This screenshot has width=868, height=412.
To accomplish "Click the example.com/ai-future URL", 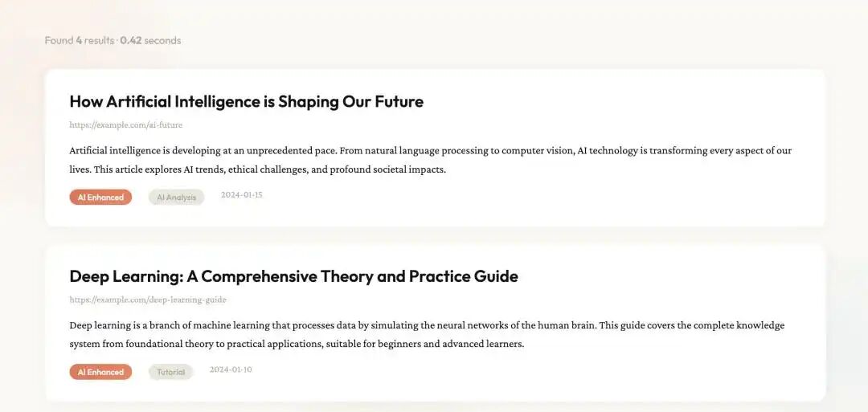I will [126, 125].
